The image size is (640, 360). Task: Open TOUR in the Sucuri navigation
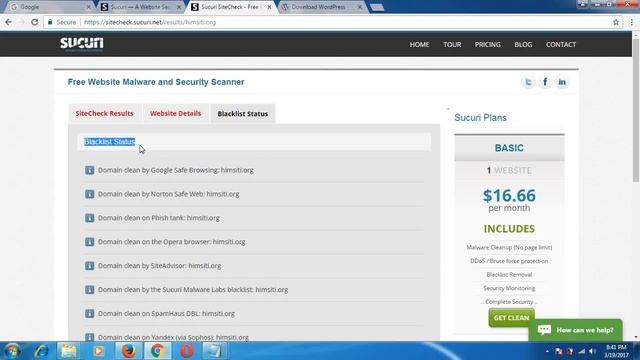tap(452, 44)
